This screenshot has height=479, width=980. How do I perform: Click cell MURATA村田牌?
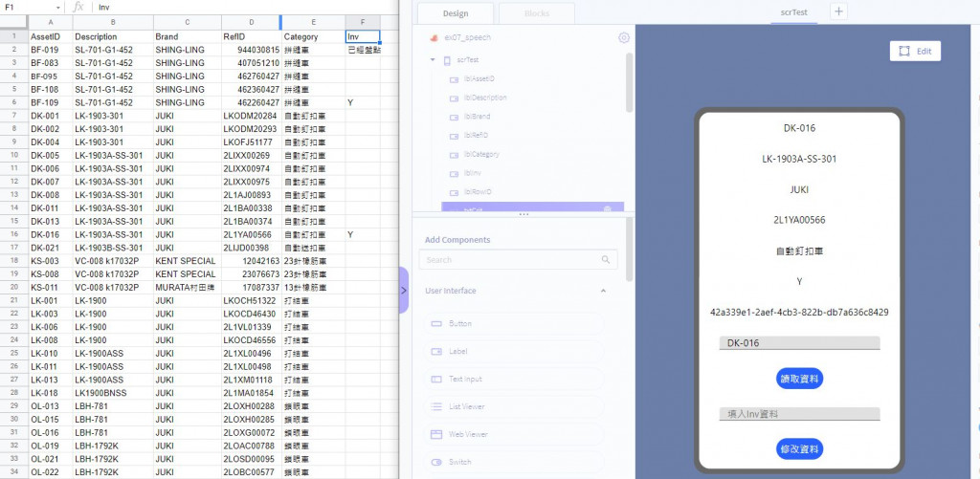188,287
